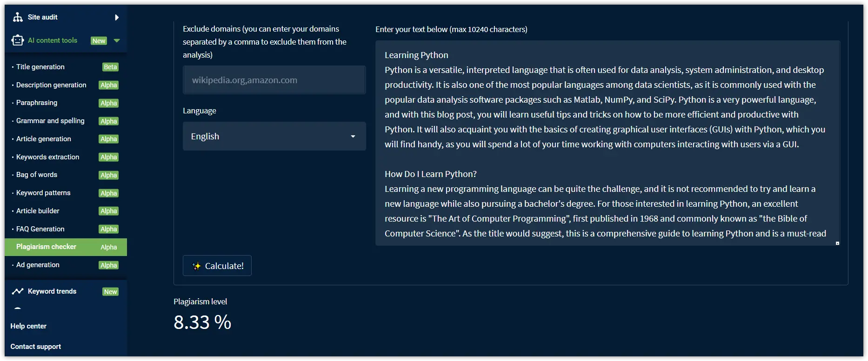This screenshot has height=361, width=868.
Task: Go to Contact support
Action: click(36, 347)
